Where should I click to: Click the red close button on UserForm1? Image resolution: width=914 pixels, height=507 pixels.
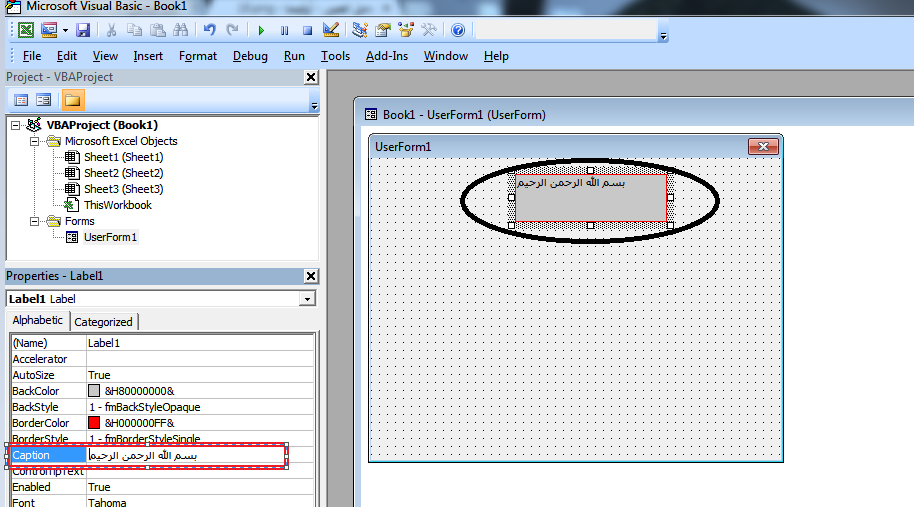[763, 146]
